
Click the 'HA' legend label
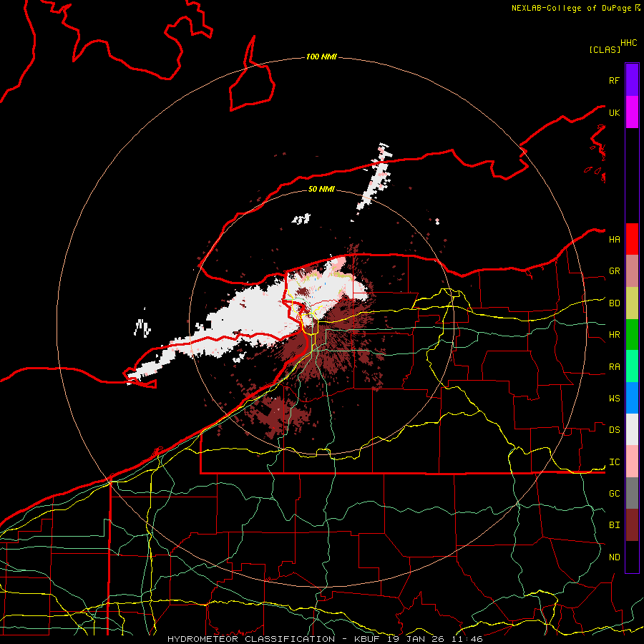pyautogui.click(x=614, y=240)
